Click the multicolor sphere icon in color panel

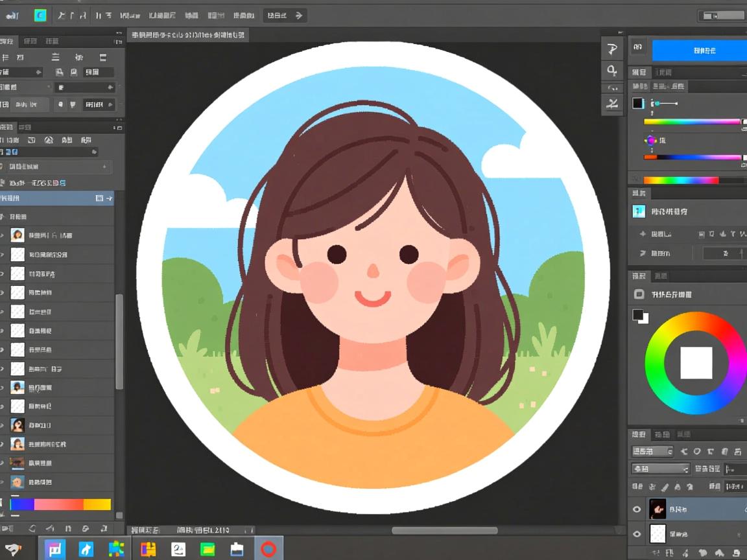(x=650, y=140)
